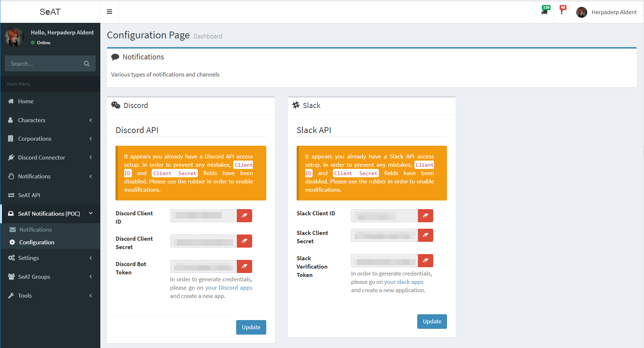Collapse SeAT Notifications (POC) chevron

coord(91,214)
